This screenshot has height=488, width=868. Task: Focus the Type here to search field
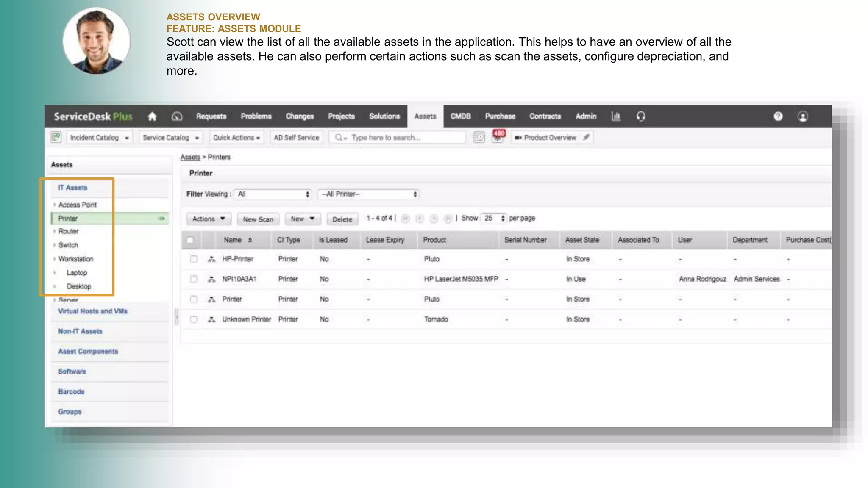(397, 138)
